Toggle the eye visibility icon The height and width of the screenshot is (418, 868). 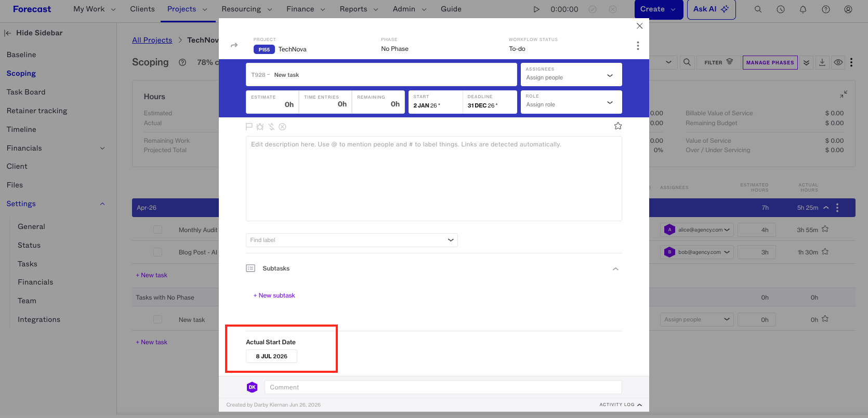[x=838, y=62]
